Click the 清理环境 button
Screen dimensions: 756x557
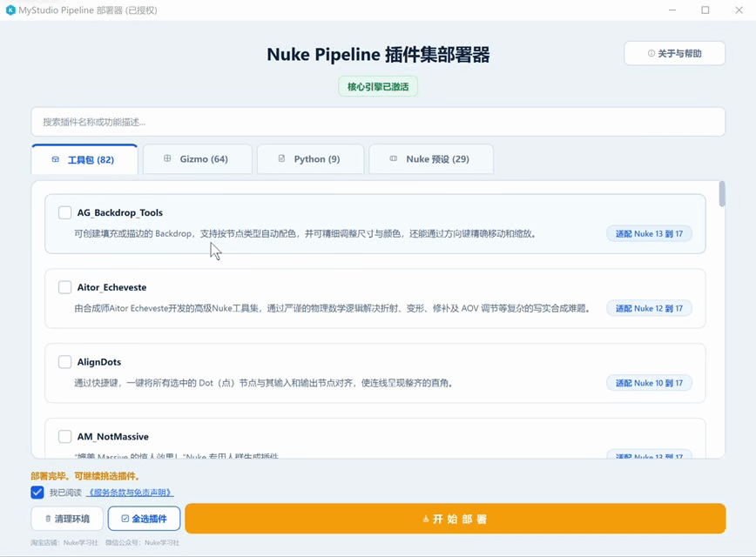[67, 519]
